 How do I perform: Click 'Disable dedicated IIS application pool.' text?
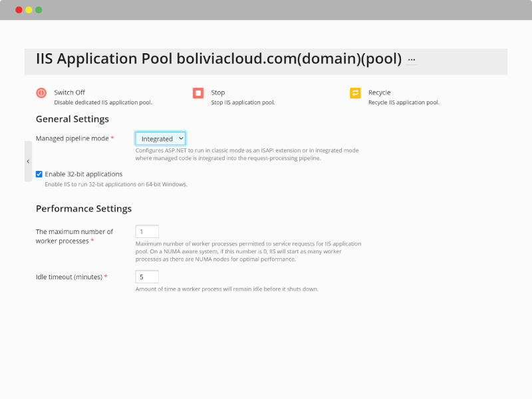coord(103,102)
